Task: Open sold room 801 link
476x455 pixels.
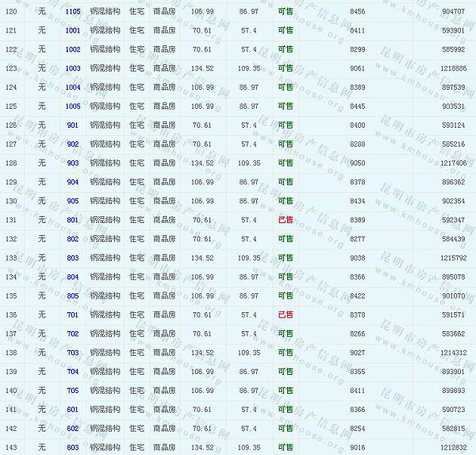Action: click(73, 220)
